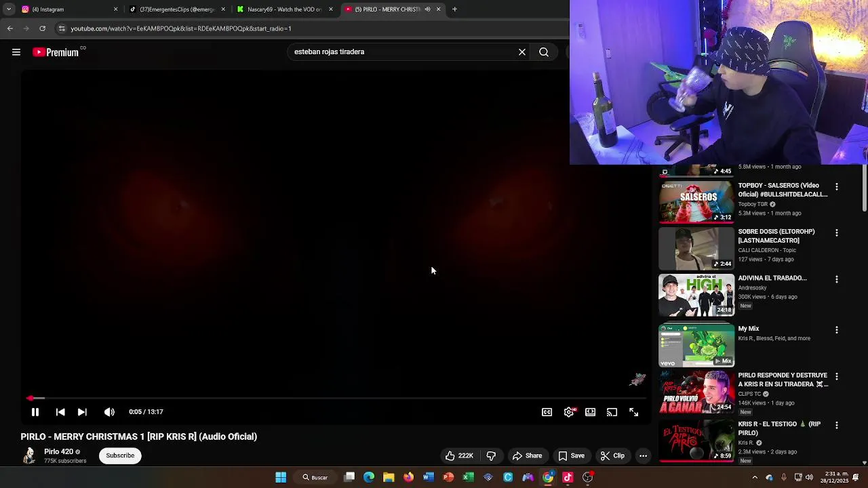Go back in browser history
868x488 pixels.
click(x=9, y=28)
